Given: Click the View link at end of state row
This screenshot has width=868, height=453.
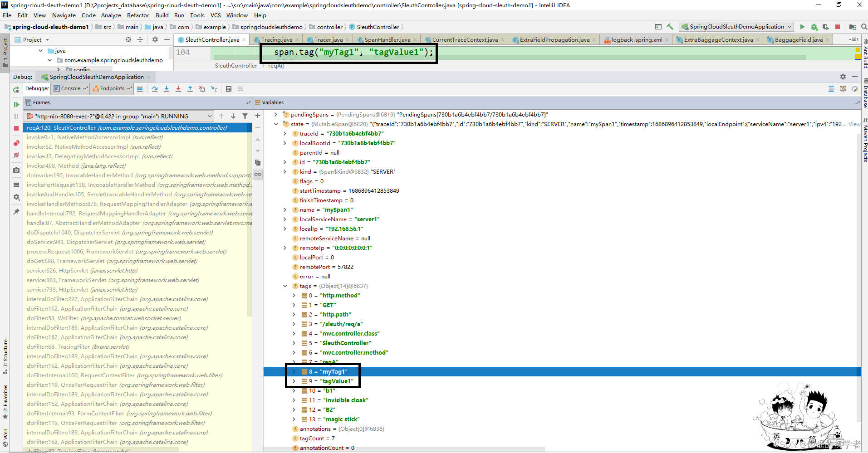Looking at the screenshot, I should (x=854, y=124).
